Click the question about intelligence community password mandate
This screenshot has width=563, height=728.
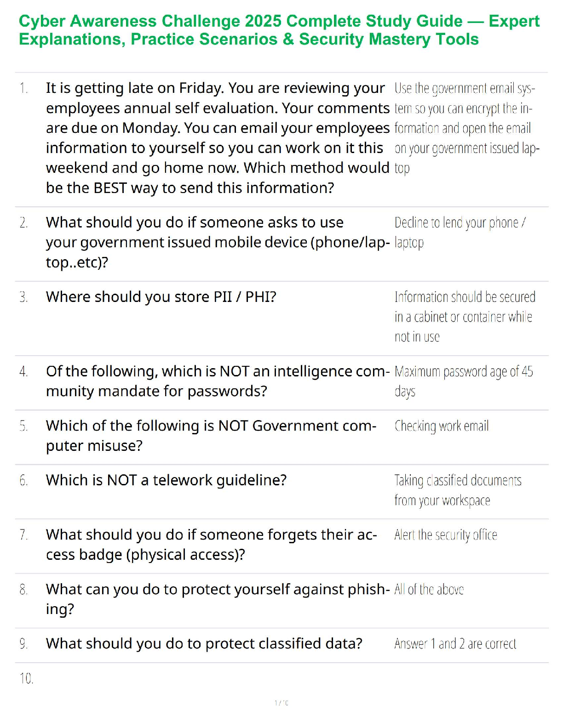(217, 381)
